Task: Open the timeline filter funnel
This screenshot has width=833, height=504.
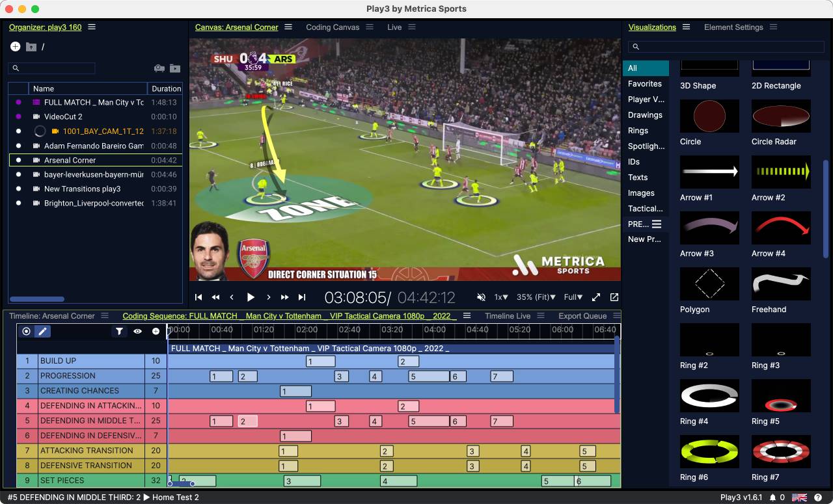Action: pyautogui.click(x=119, y=332)
